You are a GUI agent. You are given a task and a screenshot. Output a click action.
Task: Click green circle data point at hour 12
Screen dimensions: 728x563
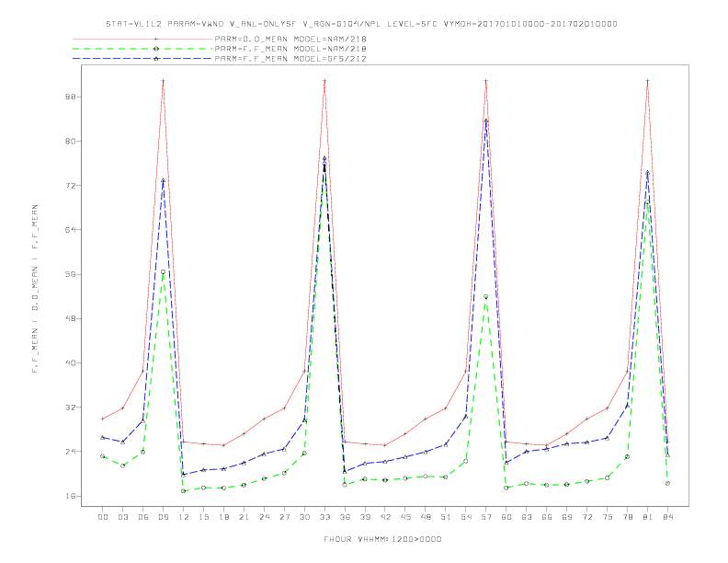pos(184,491)
